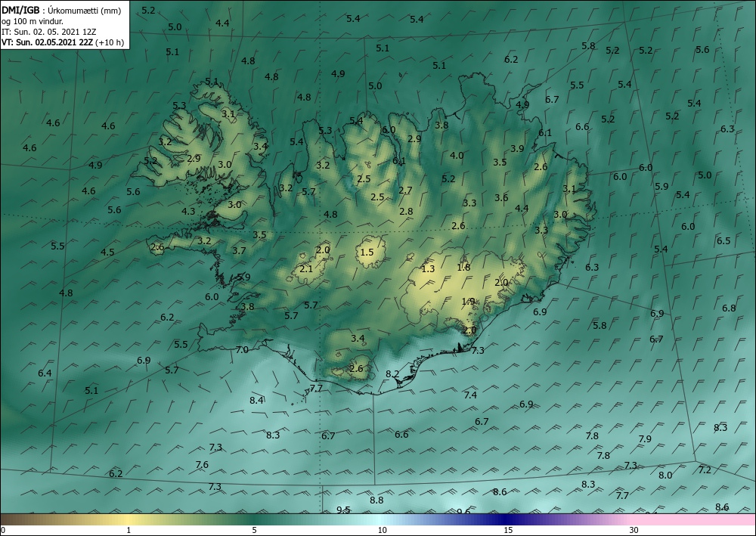
Task: Click the 1.9 value on the map
Action: tap(468, 302)
